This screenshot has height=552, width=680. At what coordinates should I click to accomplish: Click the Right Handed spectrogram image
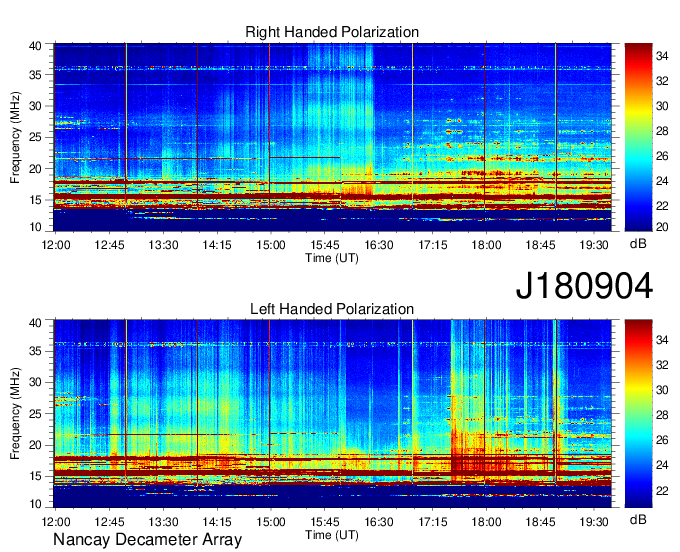pyautogui.click(x=333, y=137)
